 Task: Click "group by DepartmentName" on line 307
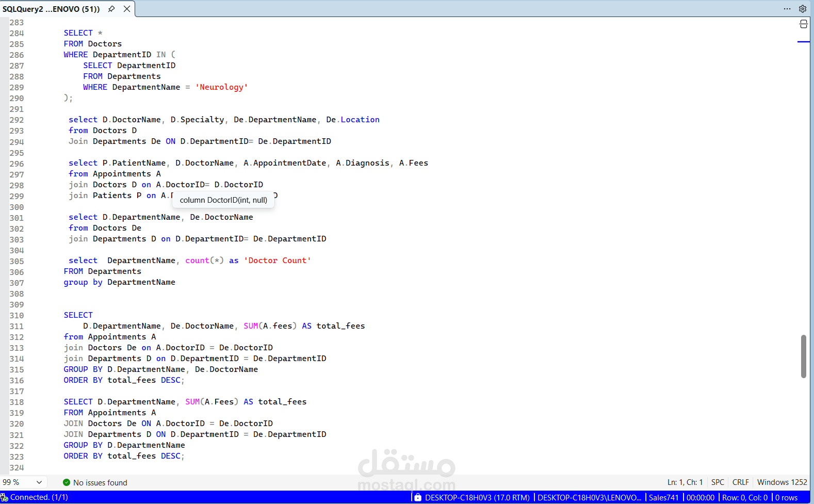(x=120, y=282)
